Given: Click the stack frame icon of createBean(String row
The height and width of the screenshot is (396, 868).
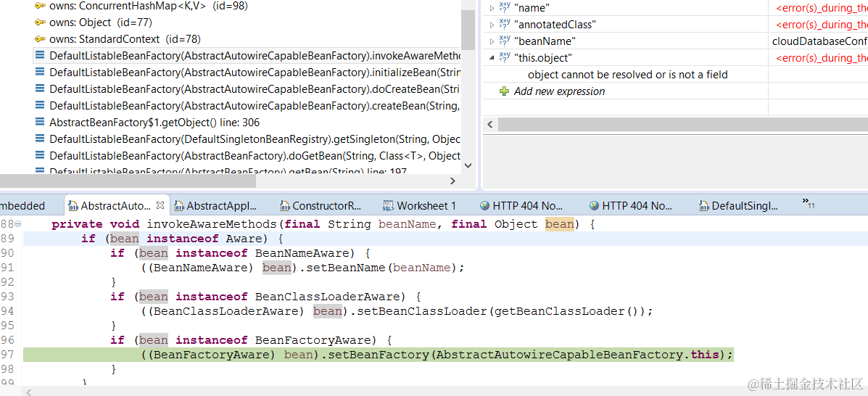Looking at the screenshot, I should (x=39, y=106).
